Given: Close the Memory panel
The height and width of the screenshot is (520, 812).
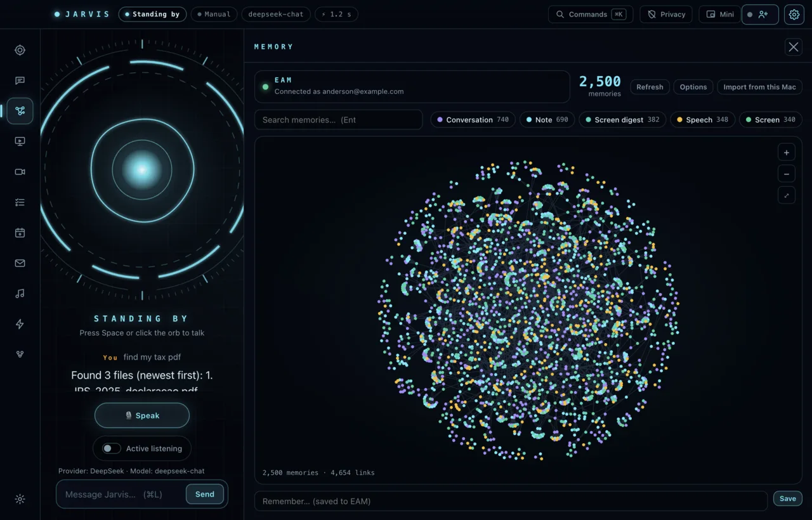Looking at the screenshot, I should (794, 46).
